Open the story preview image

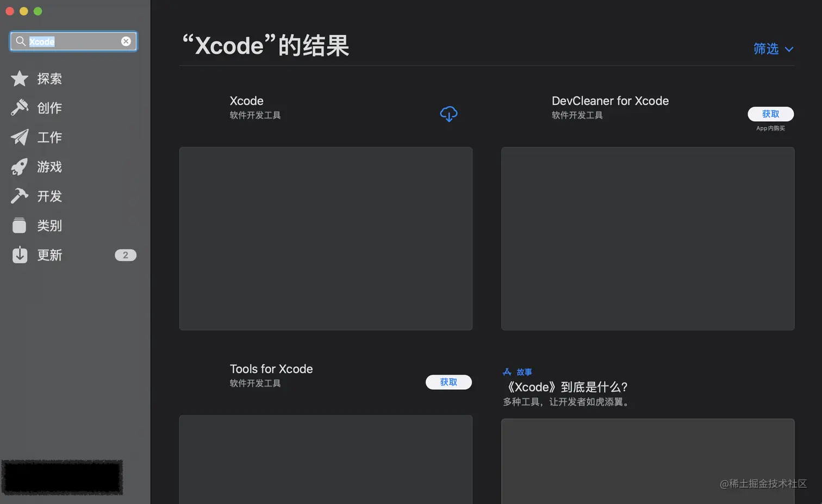coord(647,461)
